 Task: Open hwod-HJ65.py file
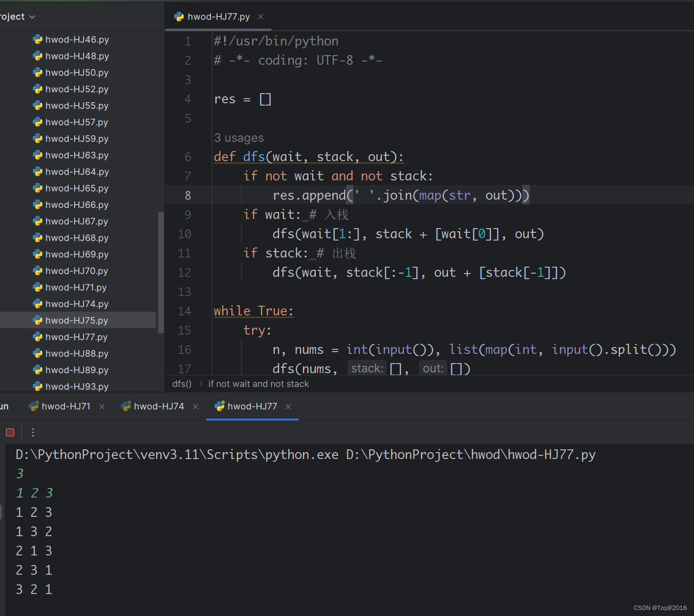[x=77, y=188]
